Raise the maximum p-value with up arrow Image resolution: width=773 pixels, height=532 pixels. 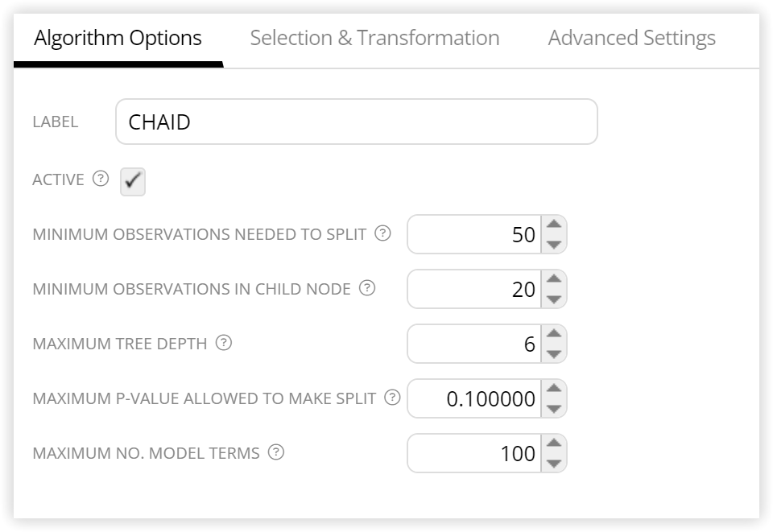coord(554,389)
